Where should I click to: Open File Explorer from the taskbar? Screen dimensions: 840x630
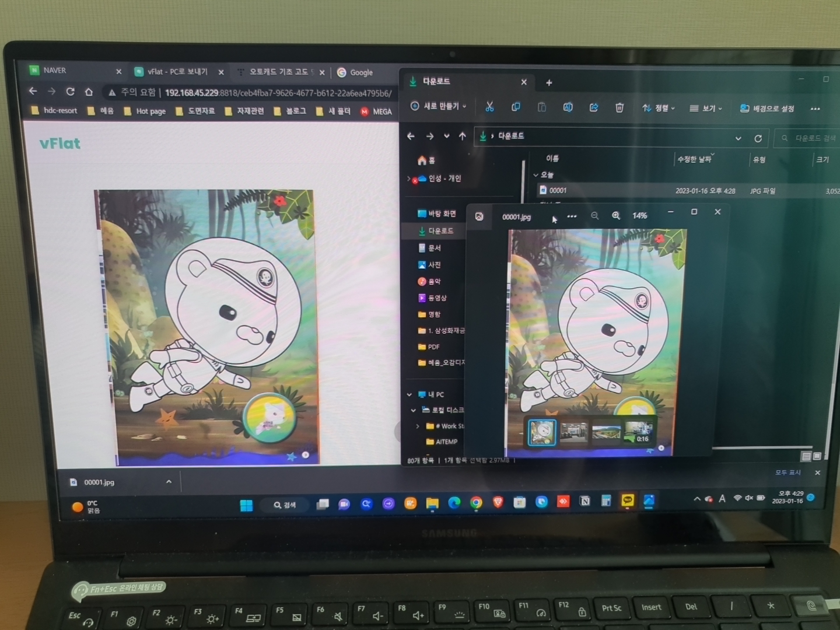pos(432,503)
